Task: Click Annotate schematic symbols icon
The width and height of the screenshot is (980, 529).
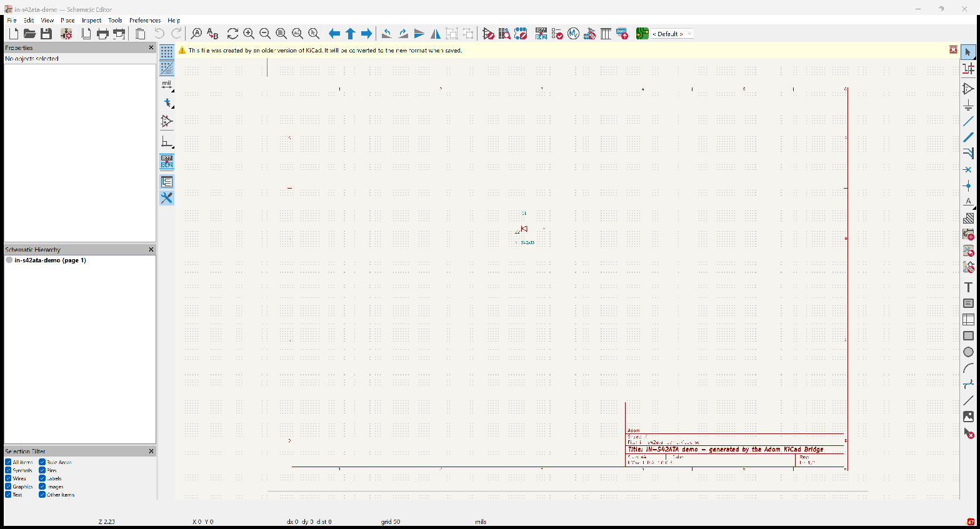Action: tap(541, 34)
